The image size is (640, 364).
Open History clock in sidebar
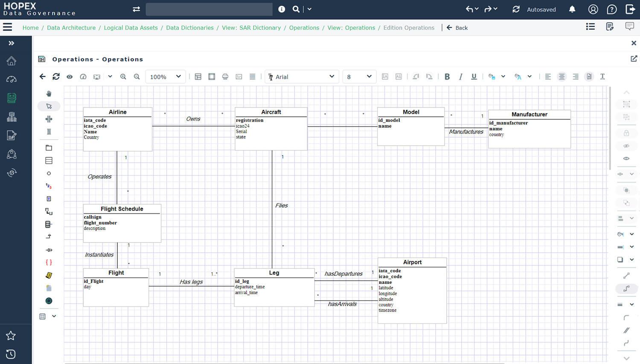click(11, 354)
